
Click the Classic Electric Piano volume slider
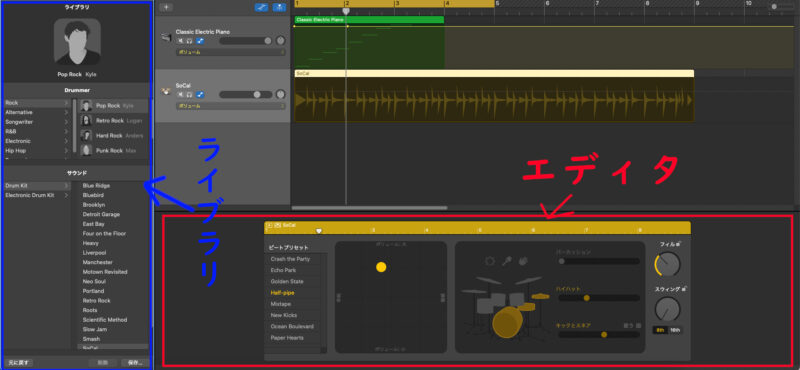[246, 41]
